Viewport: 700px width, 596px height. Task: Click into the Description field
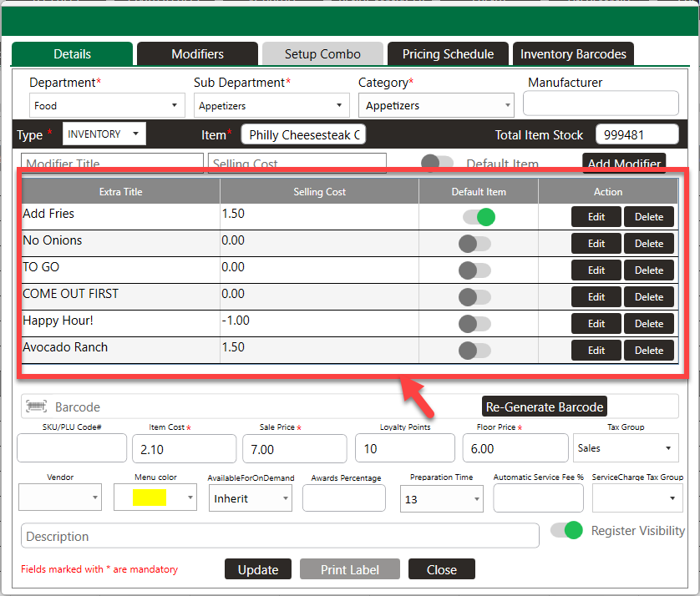[280, 536]
